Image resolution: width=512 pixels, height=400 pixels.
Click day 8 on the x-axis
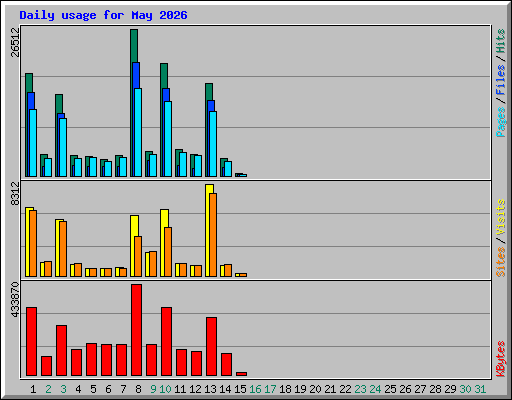(x=138, y=389)
